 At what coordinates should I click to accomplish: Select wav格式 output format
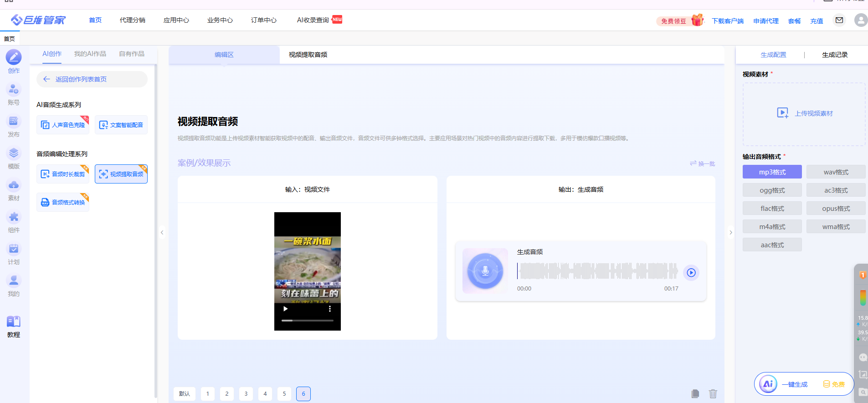click(836, 172)
